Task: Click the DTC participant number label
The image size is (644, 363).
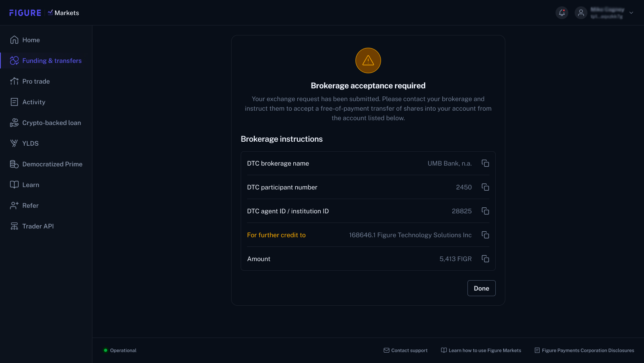Action: (282, 187)
